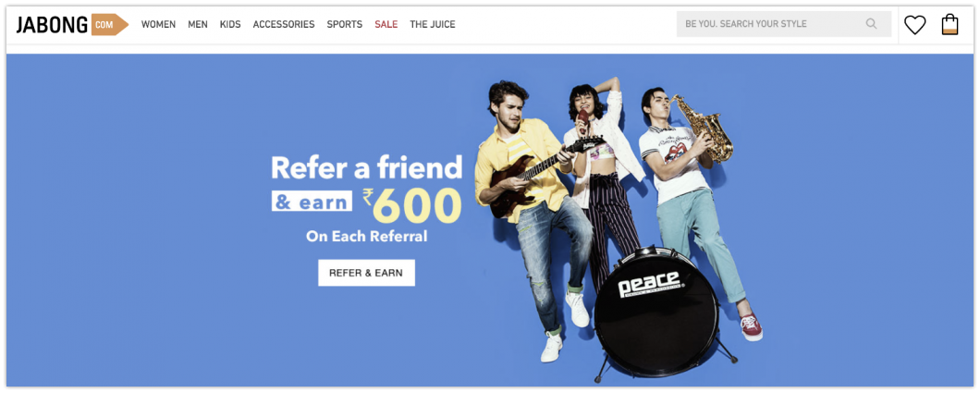The height and width of the screenshot is (393, 980).
Task: Open the shopping bag cart icon
Action: tap(949, 24)
